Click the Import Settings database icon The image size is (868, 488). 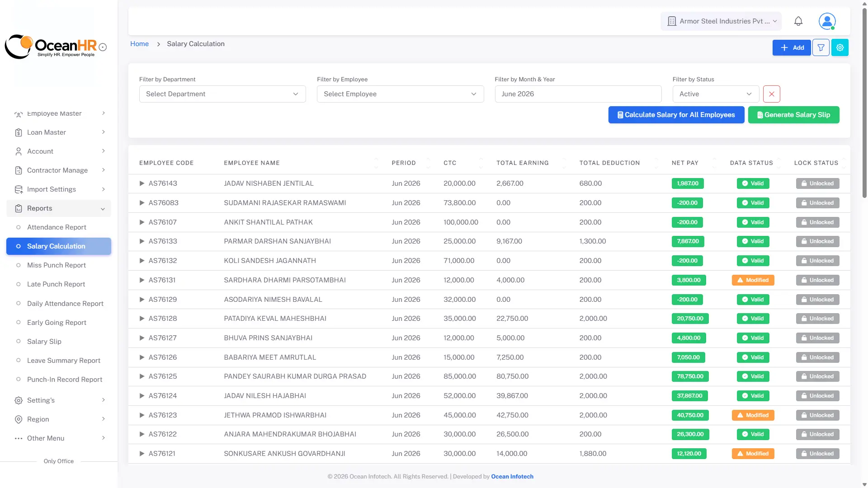[x=19, y=189]
